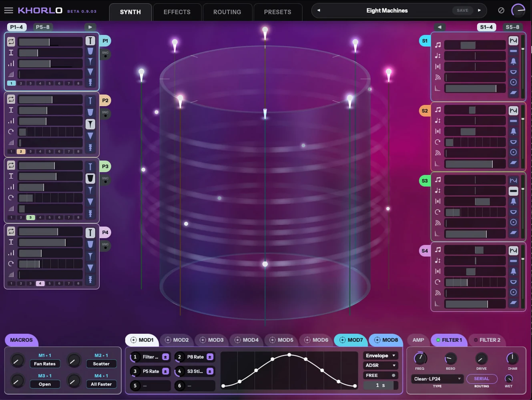This screenshot has height=400, width=532.
Task: Switch to the EFFECTS tab
Action: 177,12
